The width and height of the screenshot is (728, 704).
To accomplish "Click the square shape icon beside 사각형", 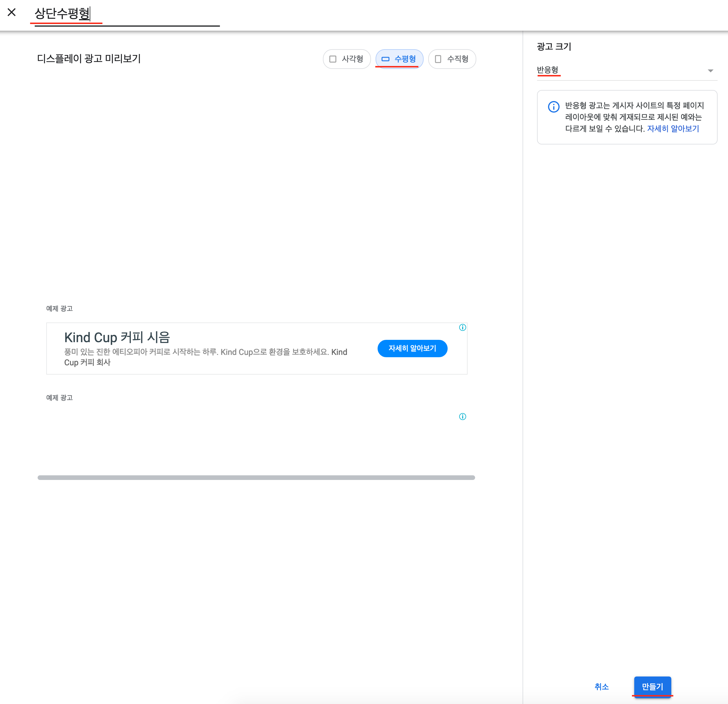I will point(333,59).
